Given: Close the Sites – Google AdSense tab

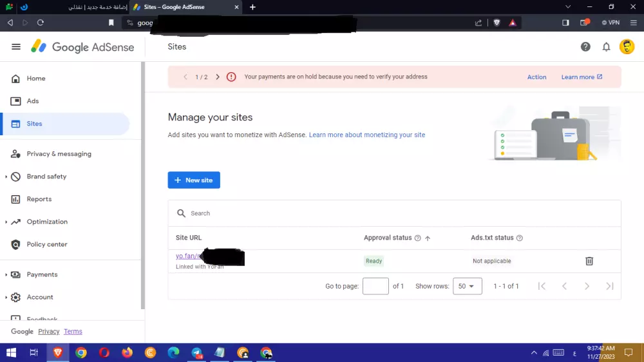Looking at the screenshot, I should (236, 7).
